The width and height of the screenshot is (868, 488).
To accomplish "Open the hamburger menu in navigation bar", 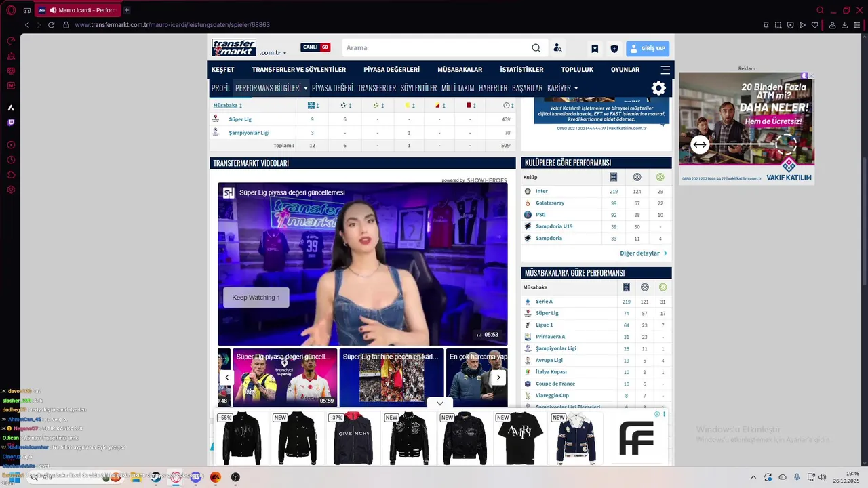I will [x=665, y=70].
